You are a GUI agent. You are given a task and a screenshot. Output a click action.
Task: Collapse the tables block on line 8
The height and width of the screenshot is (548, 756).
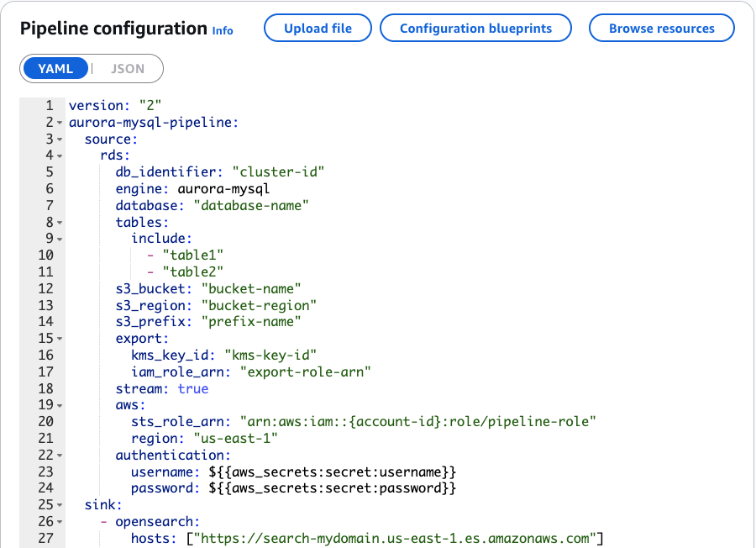[x=60, y=223]
